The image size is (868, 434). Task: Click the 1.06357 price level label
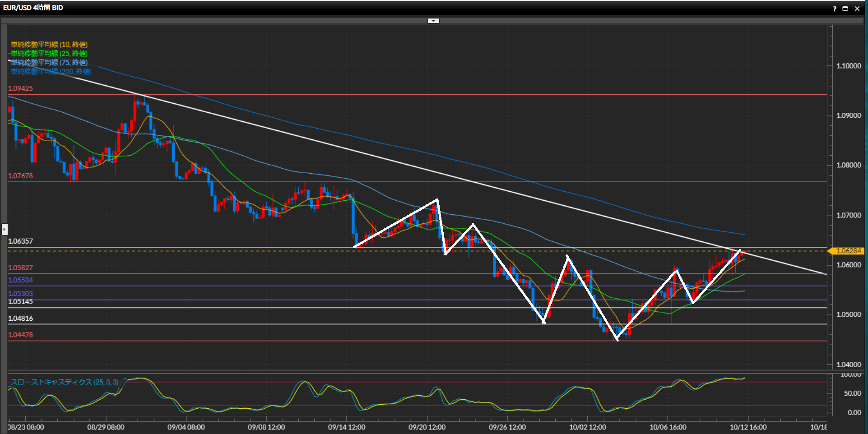20,241
